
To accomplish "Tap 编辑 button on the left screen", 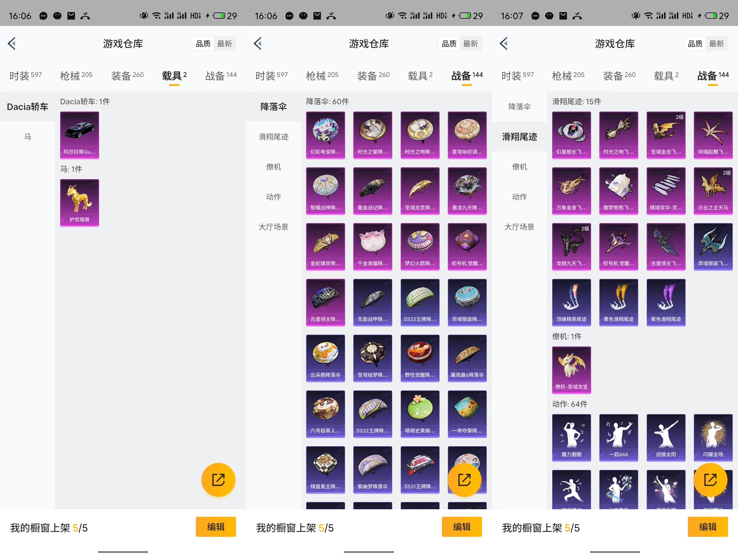I will point(216,527).
